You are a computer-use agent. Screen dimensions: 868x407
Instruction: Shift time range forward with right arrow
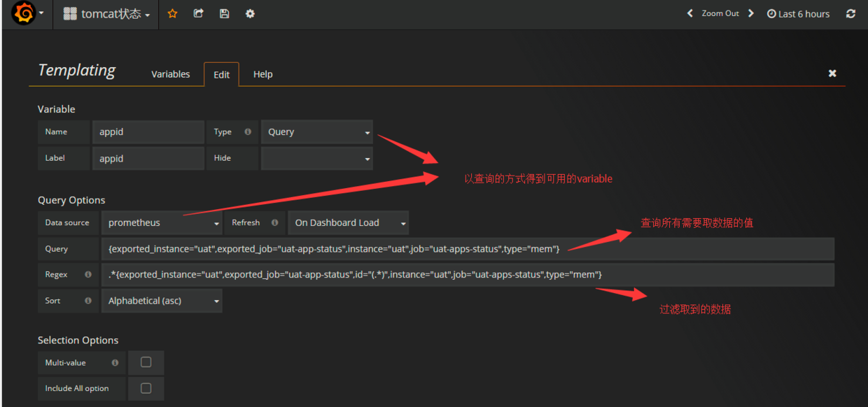click(751, 13)
